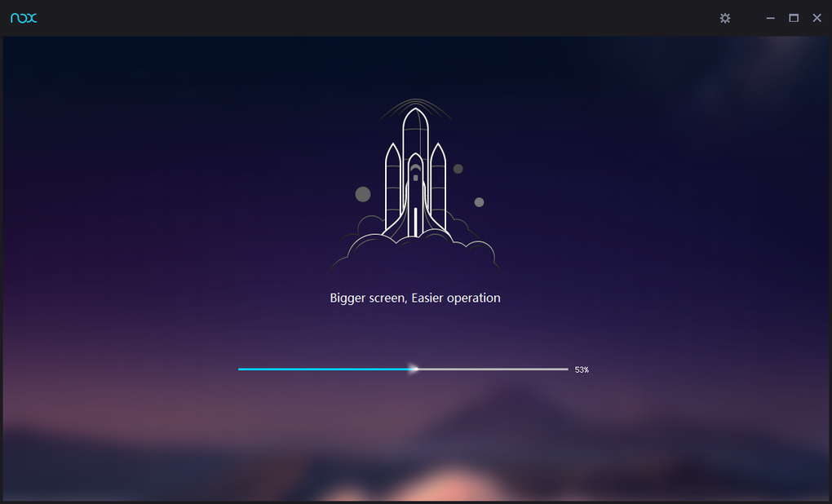Click the Nox logo in title bar
This screenshot has height=504, width=832.
(24, 18)
